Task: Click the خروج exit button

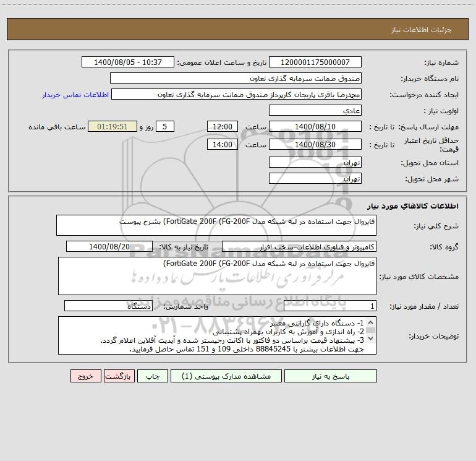Action: [x=85, y=376]
